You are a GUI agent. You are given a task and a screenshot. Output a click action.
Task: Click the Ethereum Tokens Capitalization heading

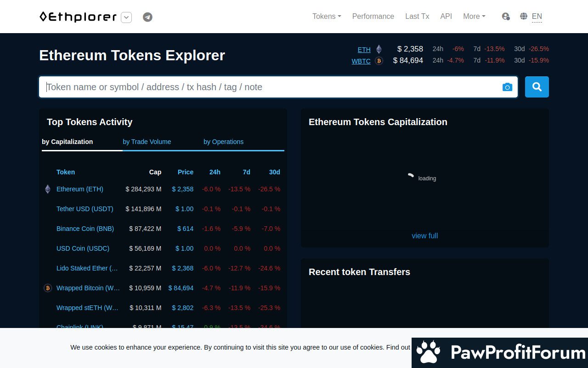point(378,122)
